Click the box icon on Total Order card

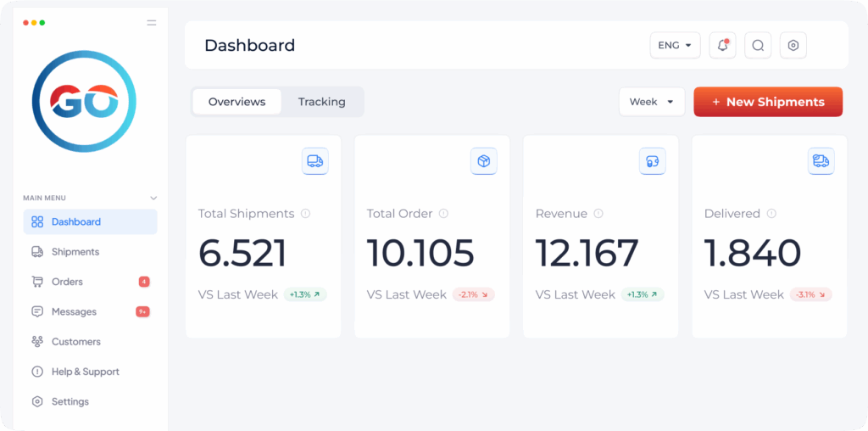point(483,161)
